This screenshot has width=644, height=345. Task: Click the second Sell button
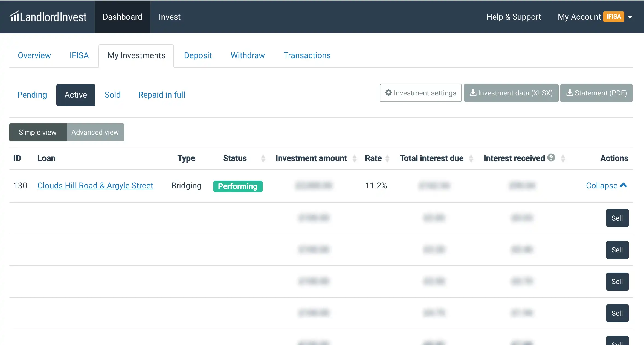tap(617, 250)
